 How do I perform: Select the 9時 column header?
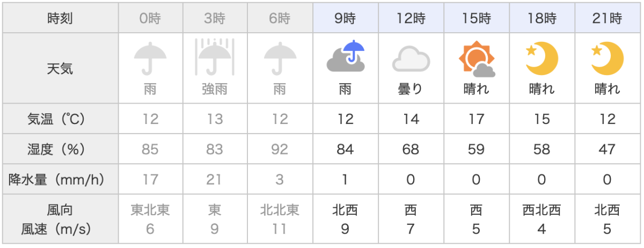coord(346,19)
